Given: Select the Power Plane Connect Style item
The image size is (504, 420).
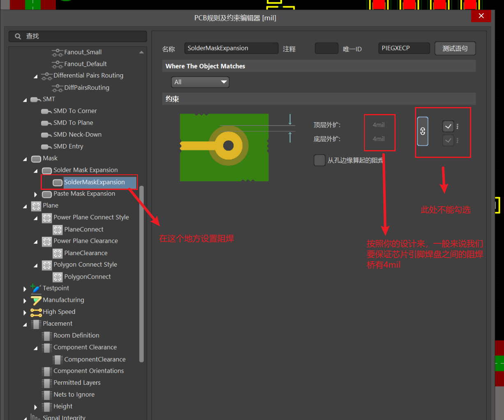Looking at the screenshot, I should 91,217.
